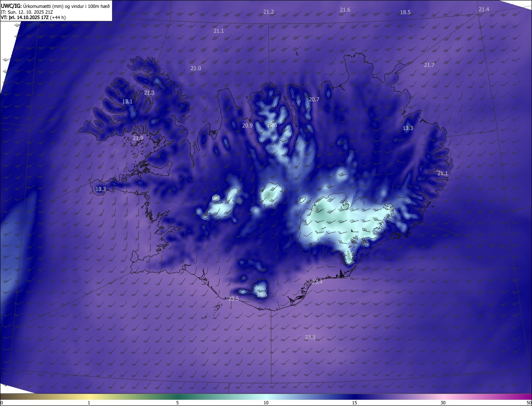Click the 21.4 wind value label
This screenshot has width=532, height=406.
point(484,9)
